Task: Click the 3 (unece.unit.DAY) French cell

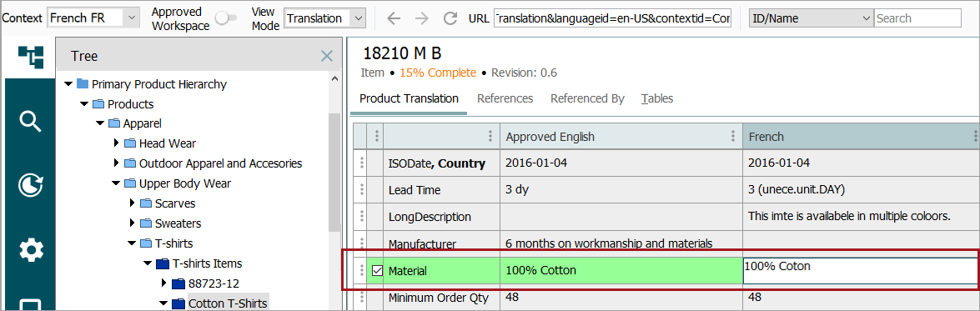Action: [861, 190]
